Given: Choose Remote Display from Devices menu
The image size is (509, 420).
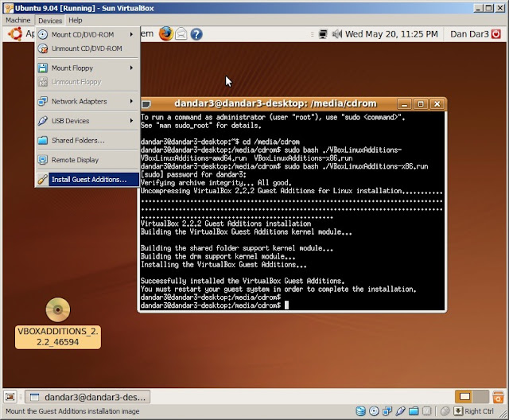Looking at the screenshot, I should tap(87, 160).
